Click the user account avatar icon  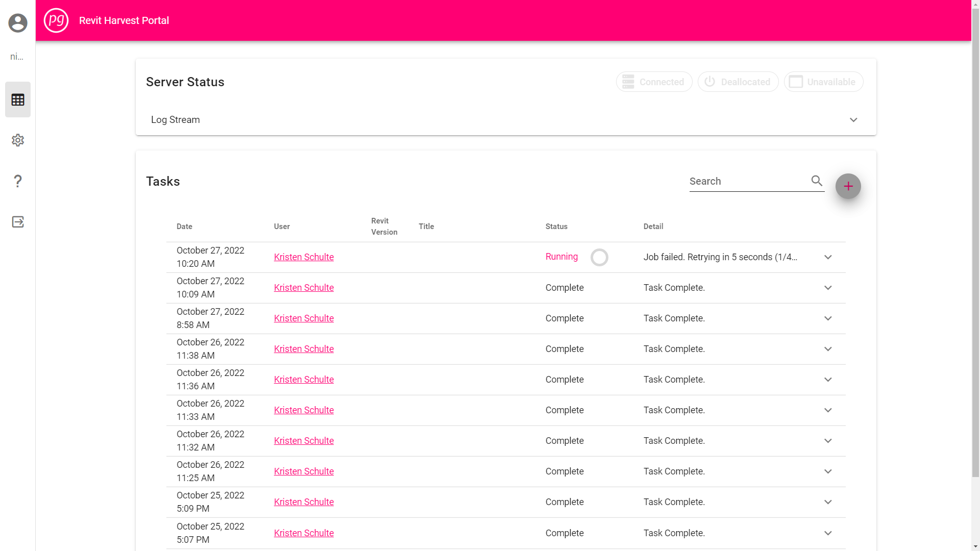pyautogui.click(x=18, y=23)
